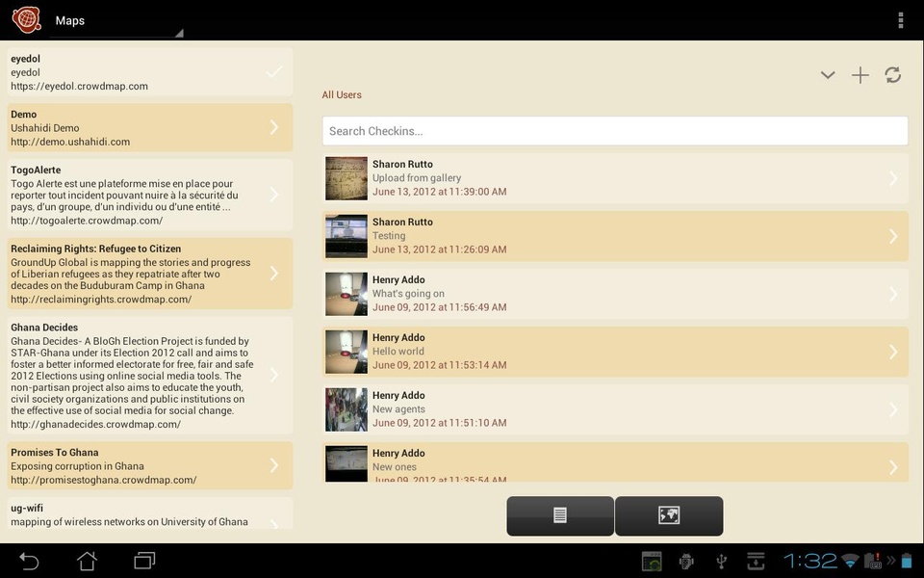
Task: Select the TogoAlerte title
Action: pyautogui.click(x=36, y=170)
